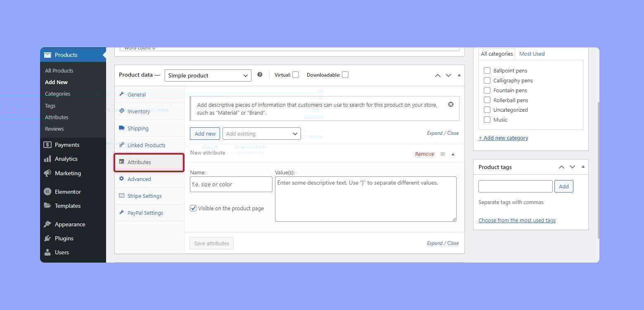Check the Fountain pens category
644x310 pixels.
coord(487,90)
